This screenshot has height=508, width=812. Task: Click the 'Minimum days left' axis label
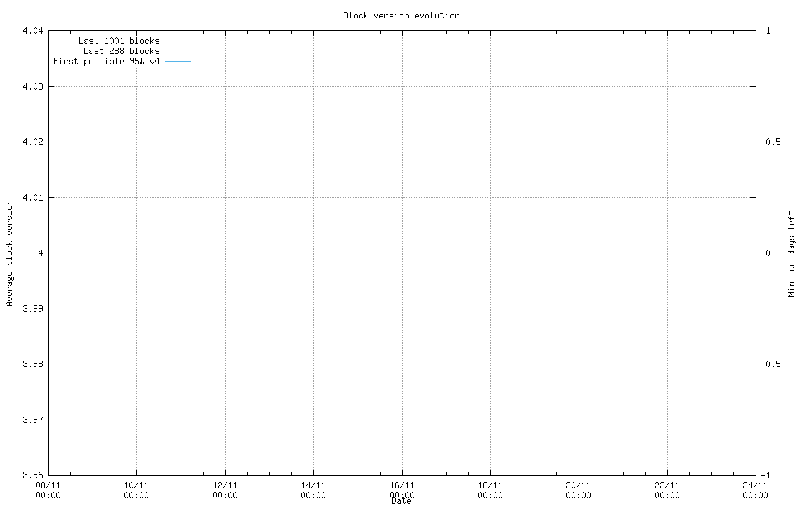791,253
